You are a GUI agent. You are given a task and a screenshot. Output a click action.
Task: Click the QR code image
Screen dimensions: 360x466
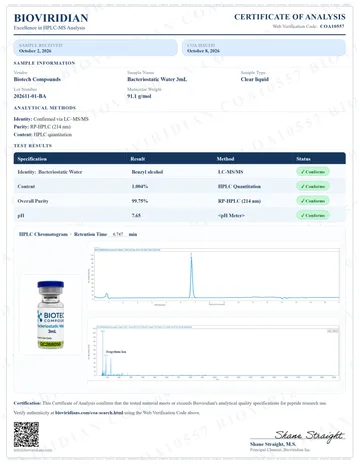(26, 434)
